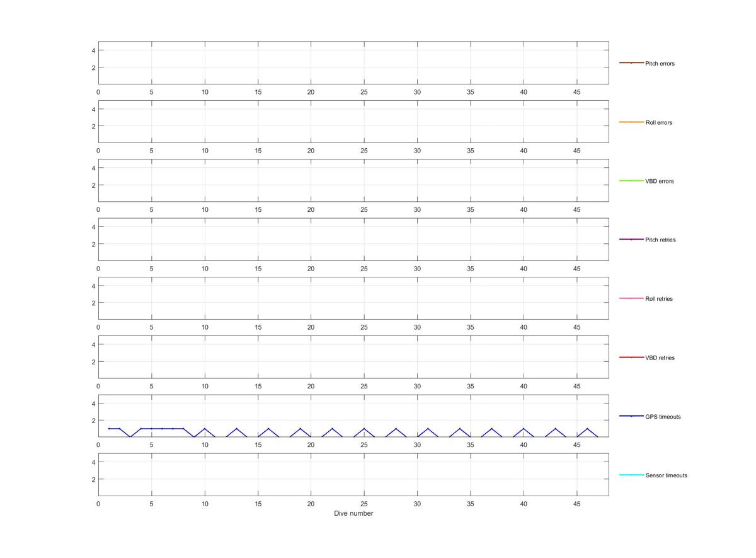Screen dimensions: 756x558
Task: Select the Pitch retries legend label
Action: (x=660, y=240)
